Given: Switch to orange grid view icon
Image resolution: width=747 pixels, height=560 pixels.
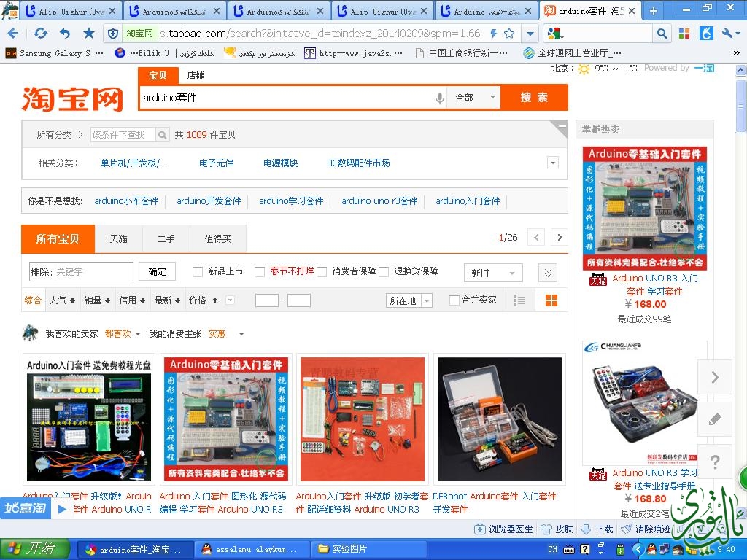Looking at the screenshot, I should [551, 300].
